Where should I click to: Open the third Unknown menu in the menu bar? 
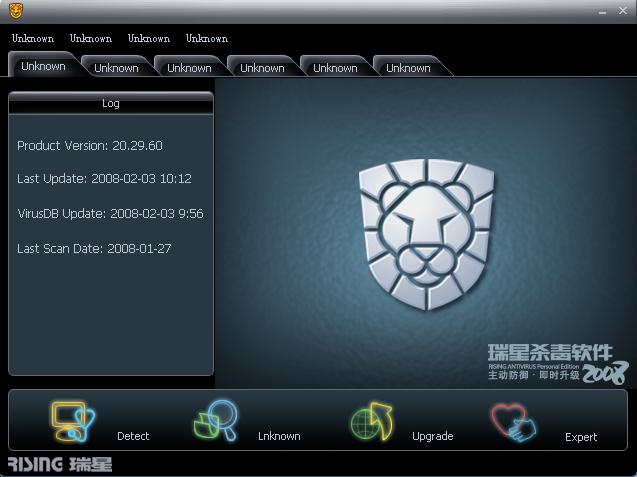[x=149, y=39]
